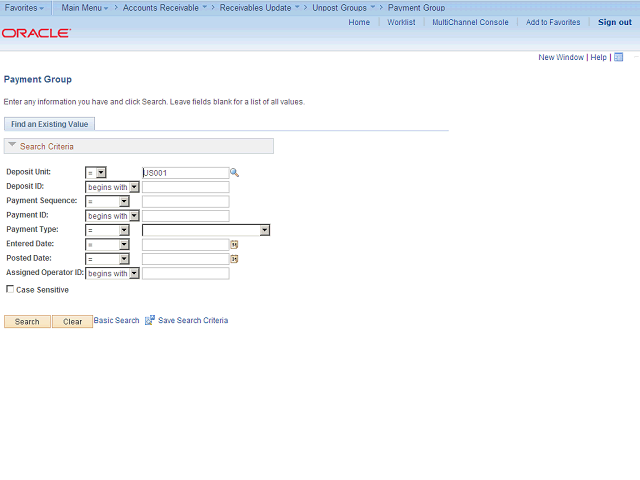Viewport: 640px width, 480px height.
Task: Click the Sign out link
Action: [615, 22]
